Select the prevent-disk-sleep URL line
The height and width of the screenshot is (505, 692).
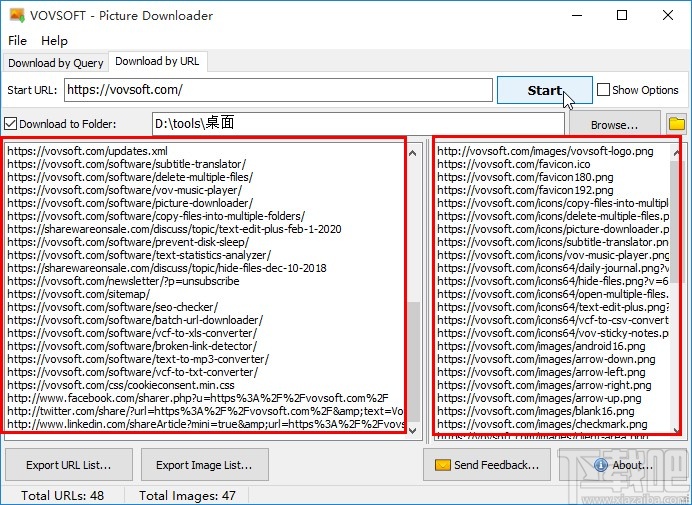(128, 242)
